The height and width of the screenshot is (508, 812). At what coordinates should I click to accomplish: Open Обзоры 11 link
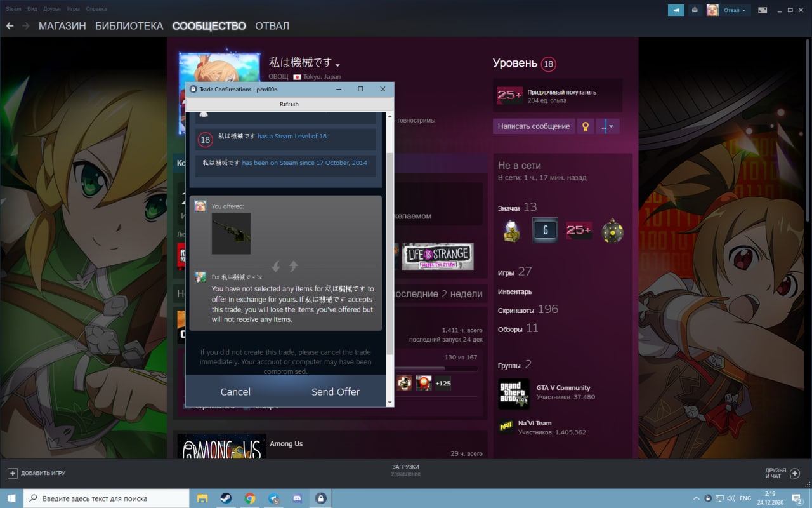(518, 329)
